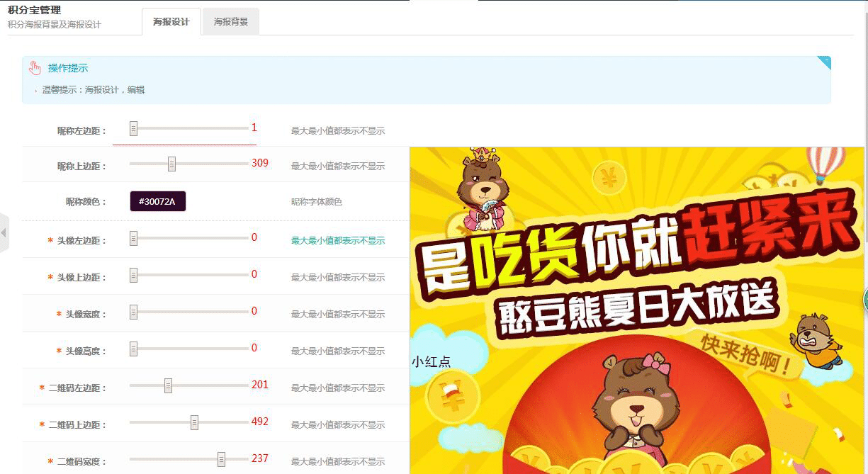Screen dimensions: 868x474
Task: Click the 小红点 label on the poster preview
Action: pos(431,362)
